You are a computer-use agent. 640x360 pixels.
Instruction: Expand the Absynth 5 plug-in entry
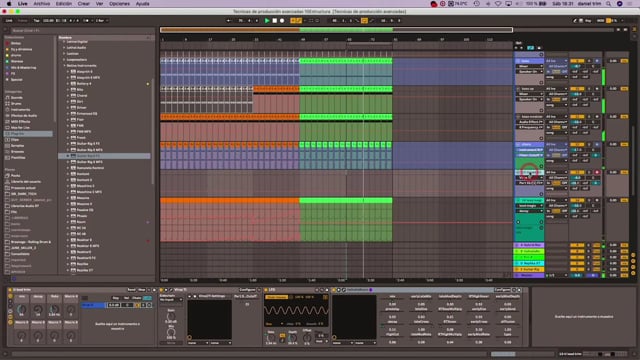pos(68,72)
